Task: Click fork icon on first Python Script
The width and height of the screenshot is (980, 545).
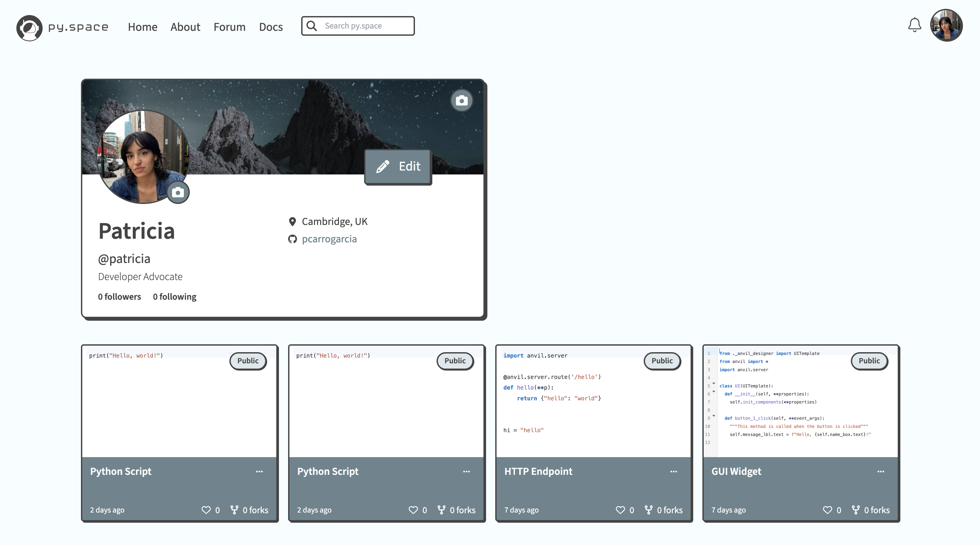Action: tap(234, 510)
